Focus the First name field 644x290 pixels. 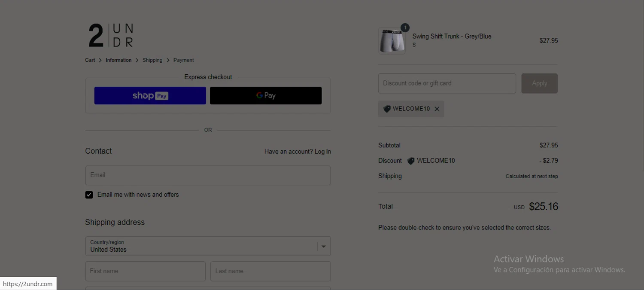[146, 271]
